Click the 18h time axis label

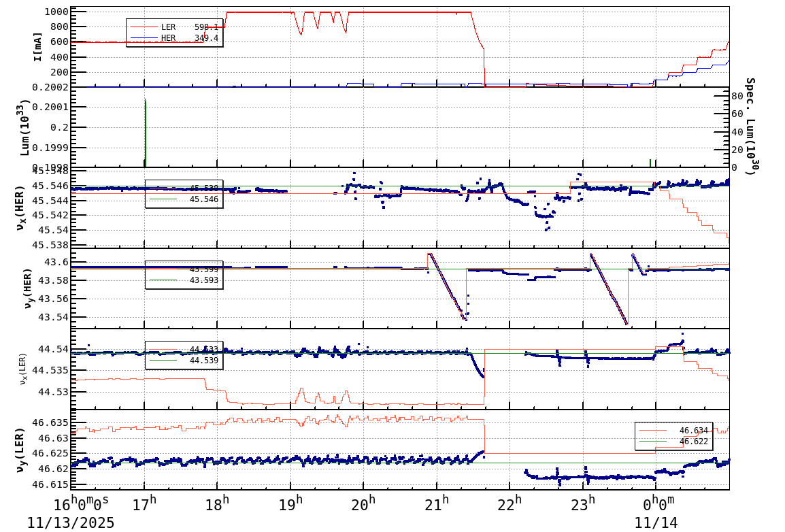tap(217, 503)
